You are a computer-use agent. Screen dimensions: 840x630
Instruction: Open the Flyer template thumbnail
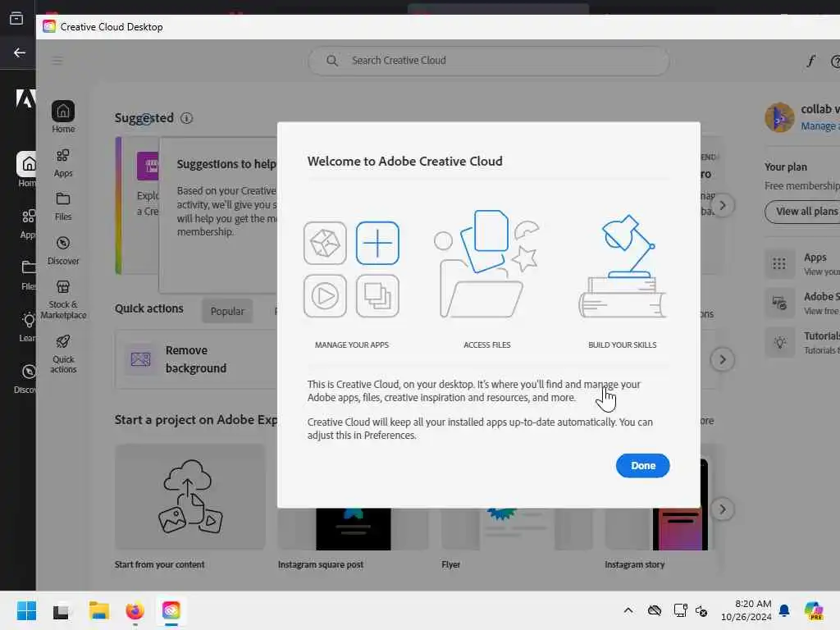(x=517, y=529)
